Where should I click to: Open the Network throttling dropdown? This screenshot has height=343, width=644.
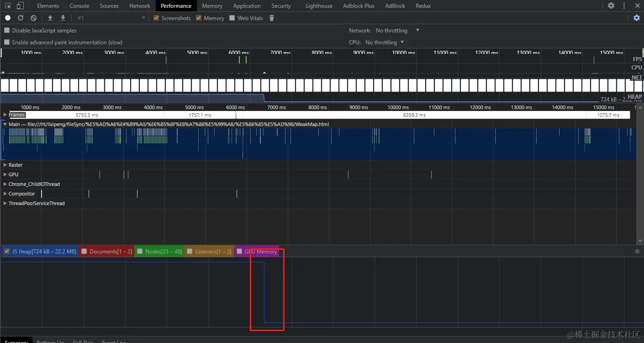click(x=397, y=30)
